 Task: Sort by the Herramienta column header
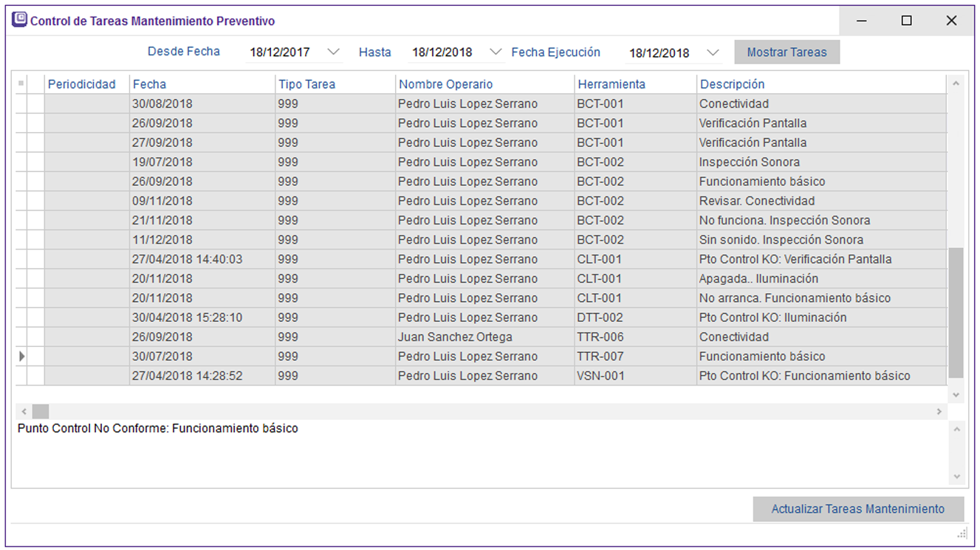[x=611, y=84]
